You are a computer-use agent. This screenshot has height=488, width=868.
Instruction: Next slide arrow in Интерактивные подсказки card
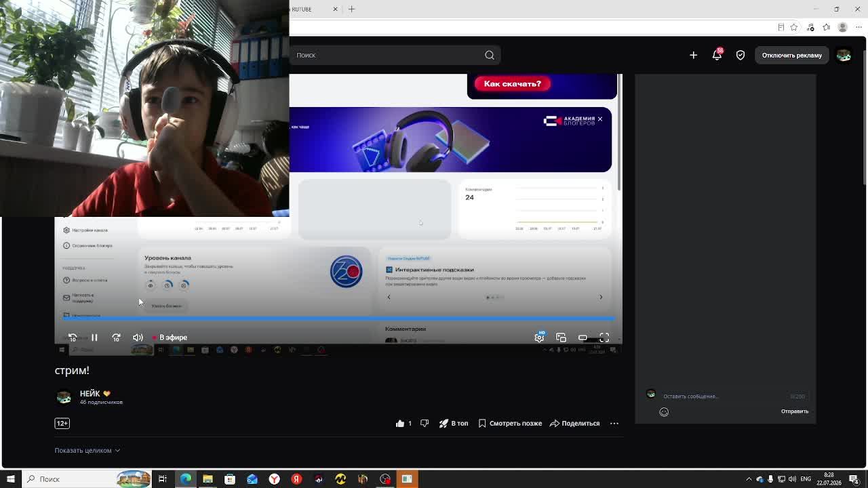601,297
